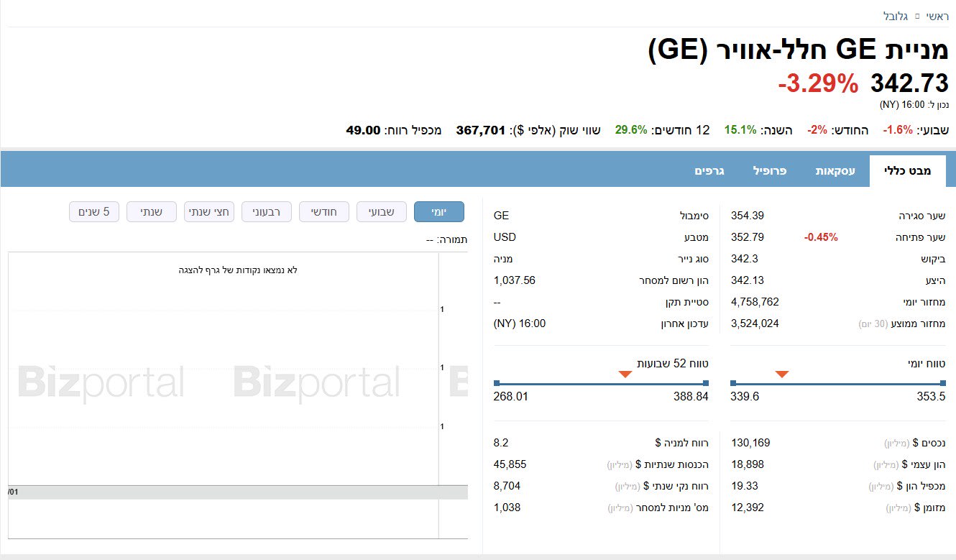Click the הון רשום למסחר value 1,037.56
The height and width of the screenshot is (560, 956).
tap(515, 280)
